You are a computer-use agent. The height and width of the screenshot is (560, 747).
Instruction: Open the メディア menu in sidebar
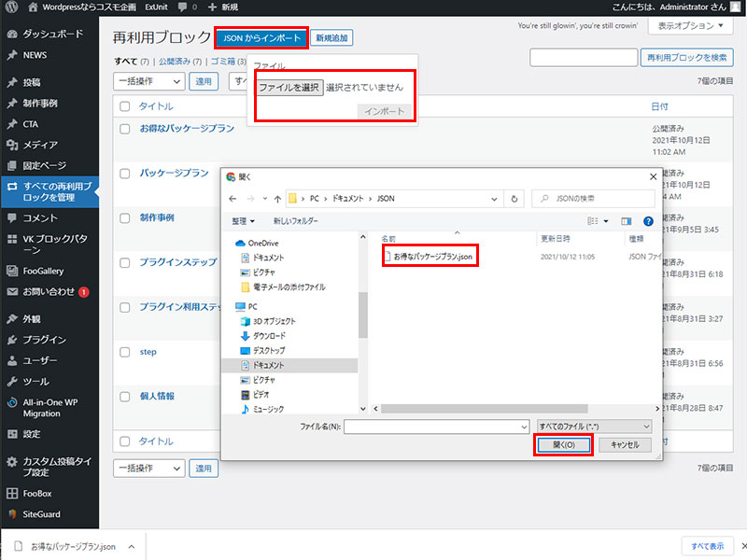40,145
